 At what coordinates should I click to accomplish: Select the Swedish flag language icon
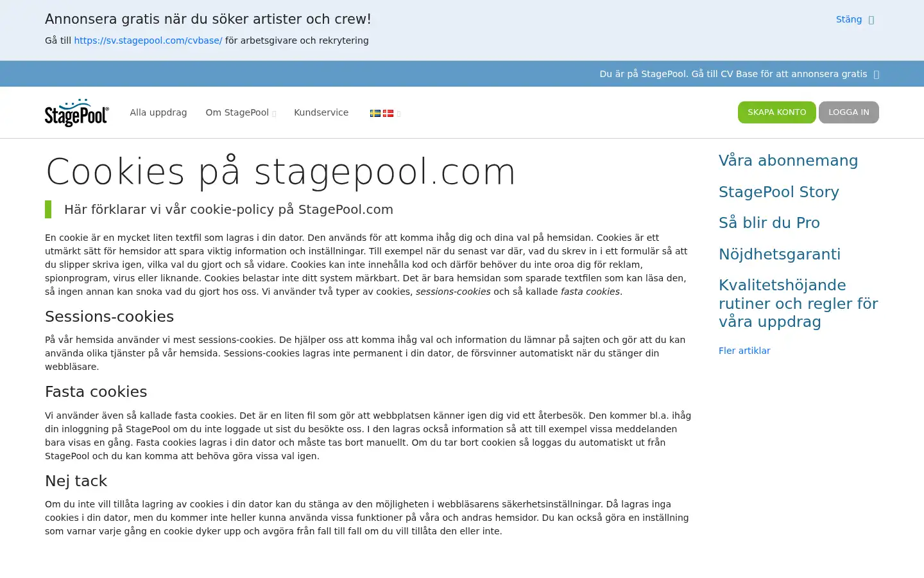point(375,113)
